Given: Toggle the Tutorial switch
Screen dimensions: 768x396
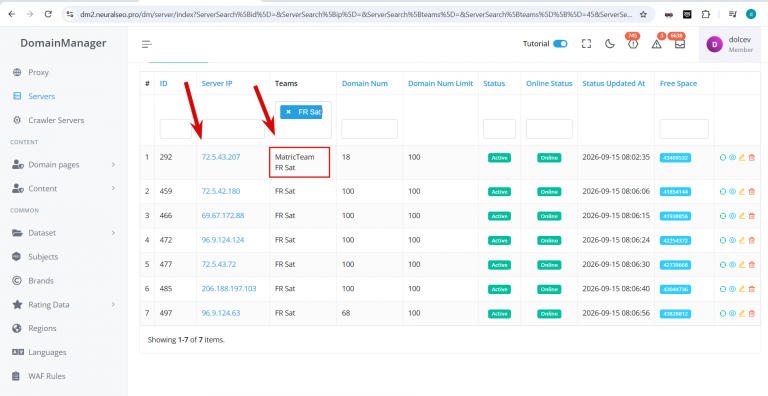Looking at the screenshot, I should coord(560,44).
